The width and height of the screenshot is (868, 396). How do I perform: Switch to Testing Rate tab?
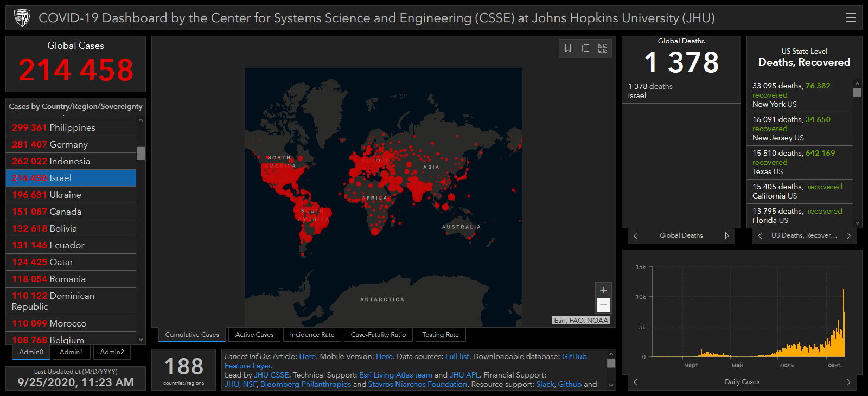[441, 335]
